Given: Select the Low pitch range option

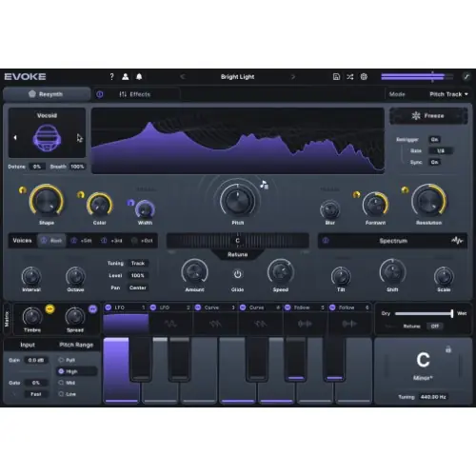Looking at the screenshot, I should (x=68, y=394).
